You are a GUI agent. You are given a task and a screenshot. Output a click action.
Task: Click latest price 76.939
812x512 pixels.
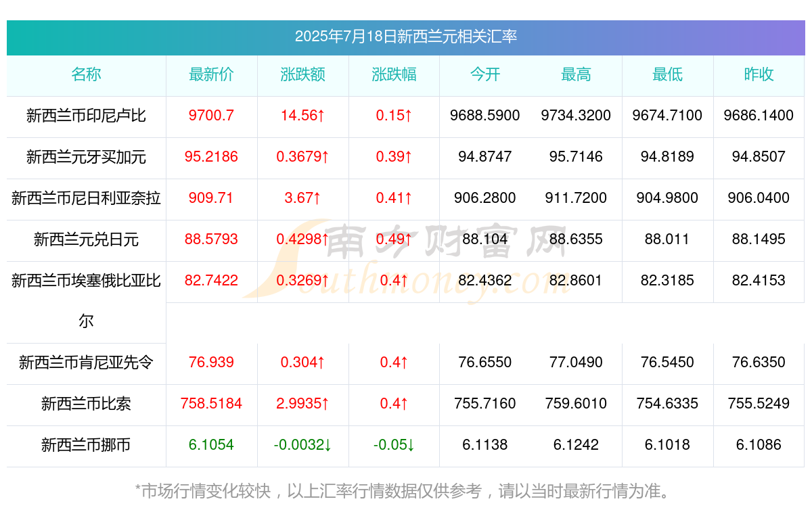coord(211,363)
